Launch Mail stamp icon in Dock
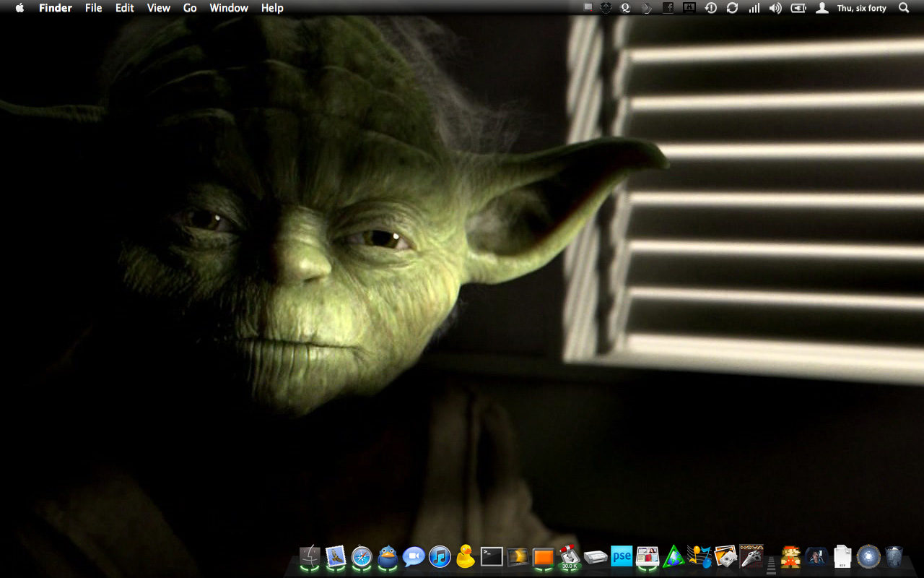This screenshot has height=578, width=924. click(336, 556)
